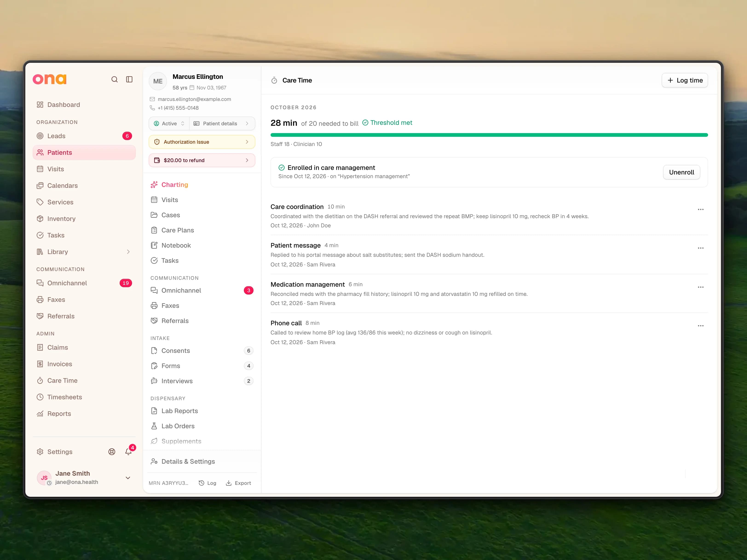The width and height of the screenshot is (747, 560).
Task: Open Care Time in the admin sidebar
Action: pos(84,380)
